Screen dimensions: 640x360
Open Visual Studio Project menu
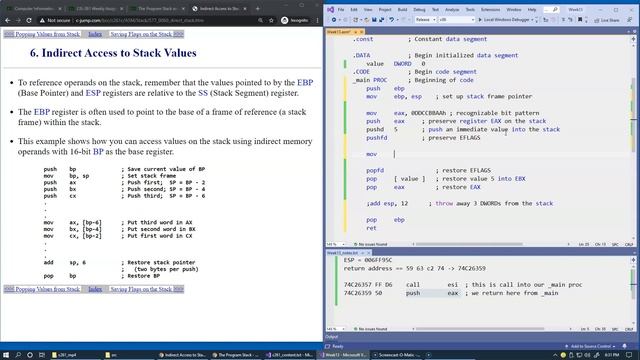pos(385,9)
